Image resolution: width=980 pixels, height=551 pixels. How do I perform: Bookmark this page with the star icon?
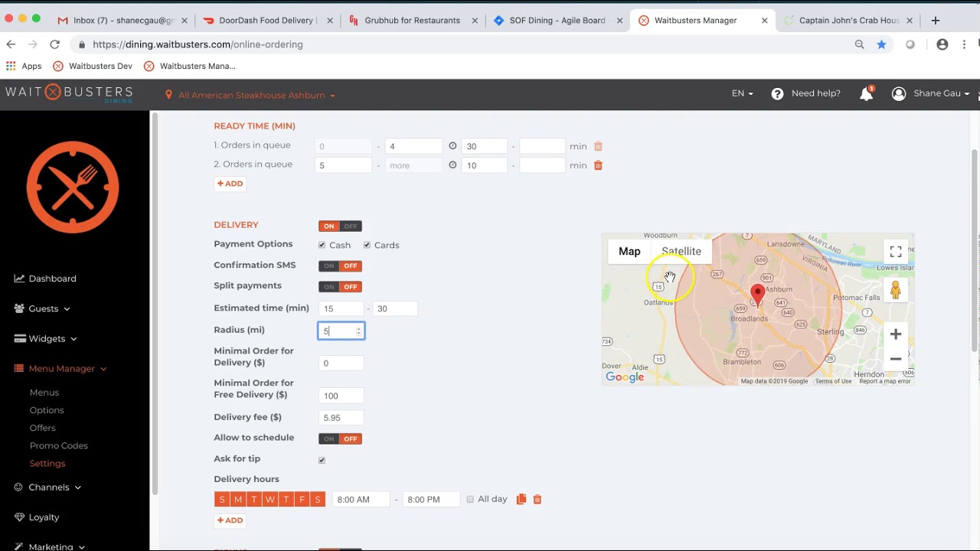881,44
